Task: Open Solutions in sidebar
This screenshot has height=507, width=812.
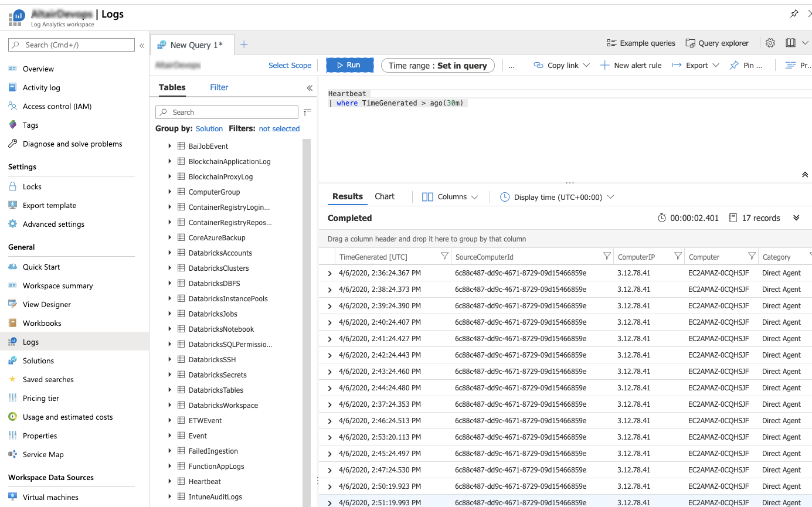Action: [38, 361]
